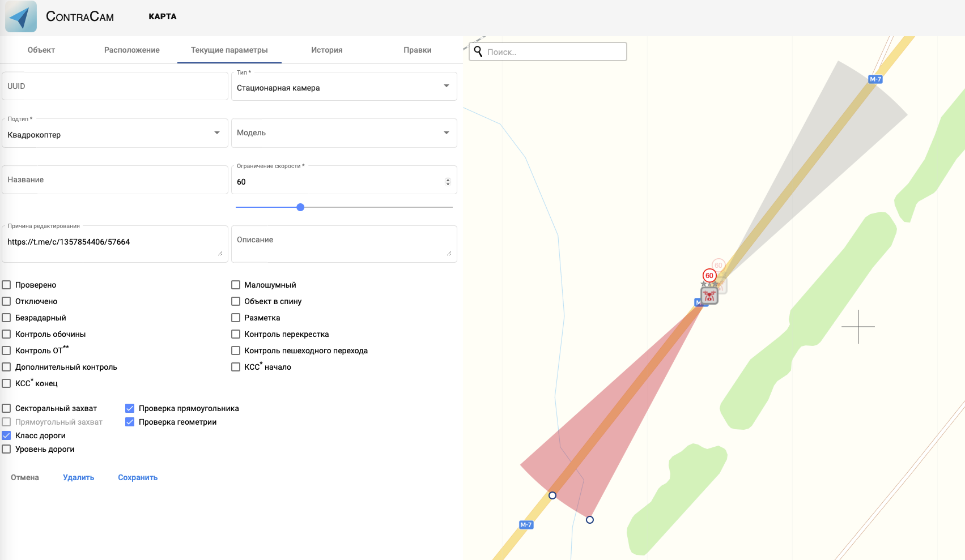Click the Название input field

click(114, 179)
